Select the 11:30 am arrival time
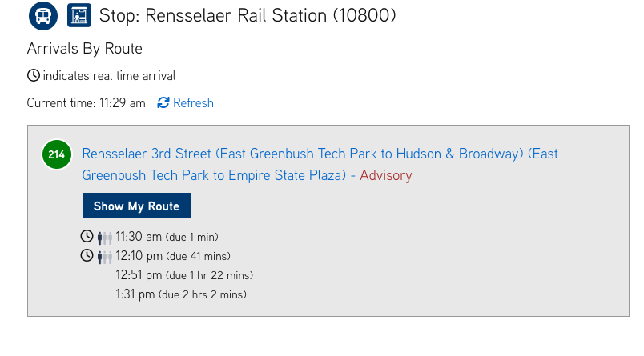The width and height of the screenshot is (644, 356). click(x=139, y=237)
